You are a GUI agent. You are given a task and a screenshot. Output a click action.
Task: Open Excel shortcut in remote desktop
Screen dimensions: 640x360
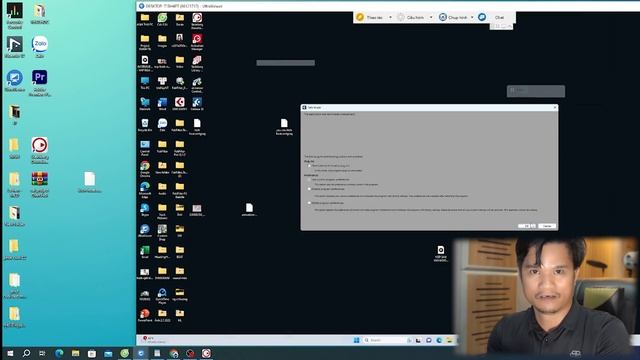click(x=145, y=250)
